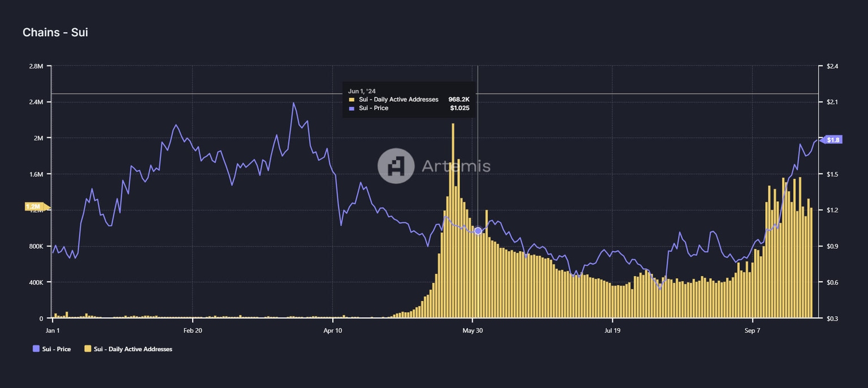This screenshot has height=388, width=868.
Task: Select the highlighted price point on the line
Action: [x=478, y=230]
